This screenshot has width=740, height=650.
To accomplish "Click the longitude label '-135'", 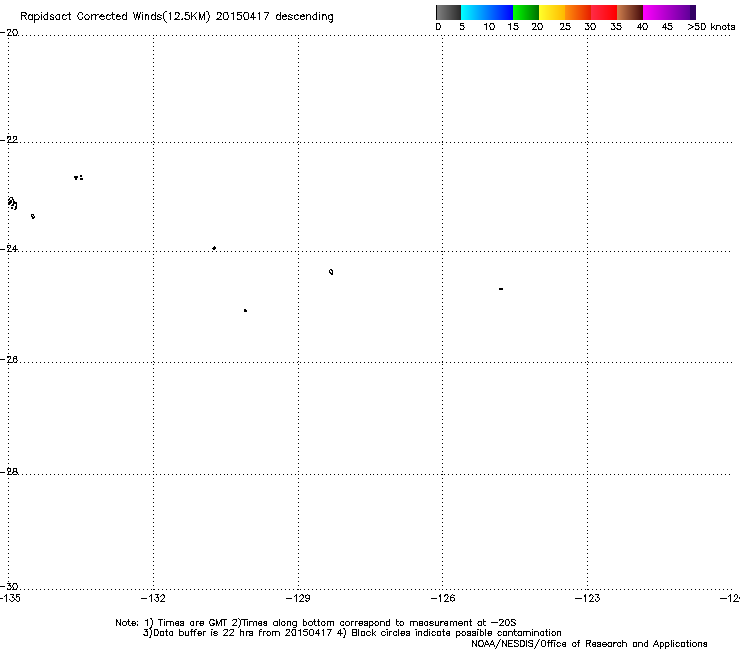I will (x=10, y=598).
